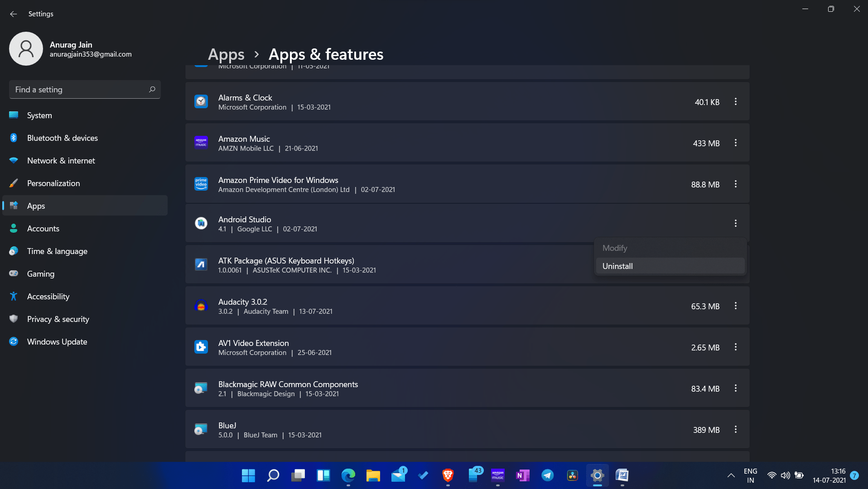Go back using the back arrow
Viewport: 868px width, 489px height.
pos(14,14)
